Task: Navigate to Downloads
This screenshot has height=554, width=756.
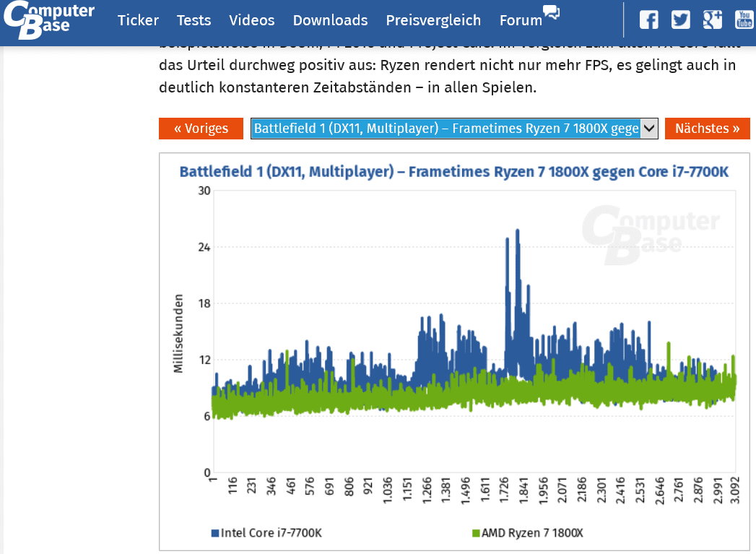Action: pyautogui.click(x=330, y=20)
